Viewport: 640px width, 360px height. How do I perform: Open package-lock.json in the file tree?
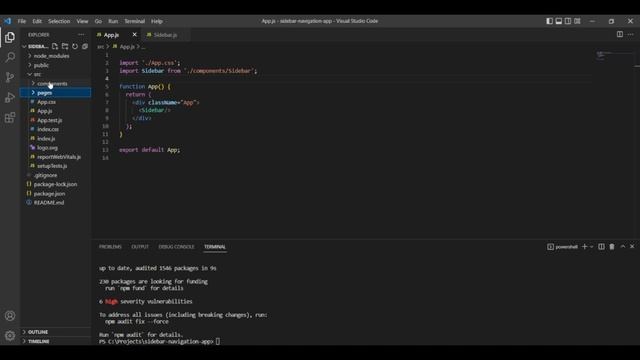56,184
